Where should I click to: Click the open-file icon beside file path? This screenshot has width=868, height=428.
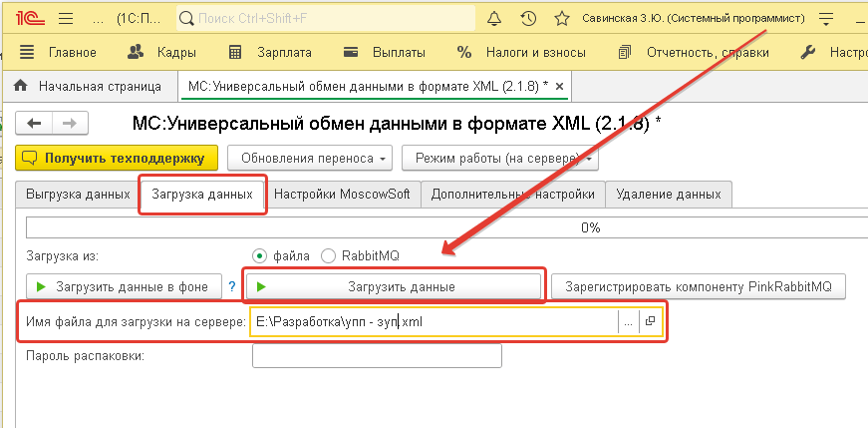point(651,321)
